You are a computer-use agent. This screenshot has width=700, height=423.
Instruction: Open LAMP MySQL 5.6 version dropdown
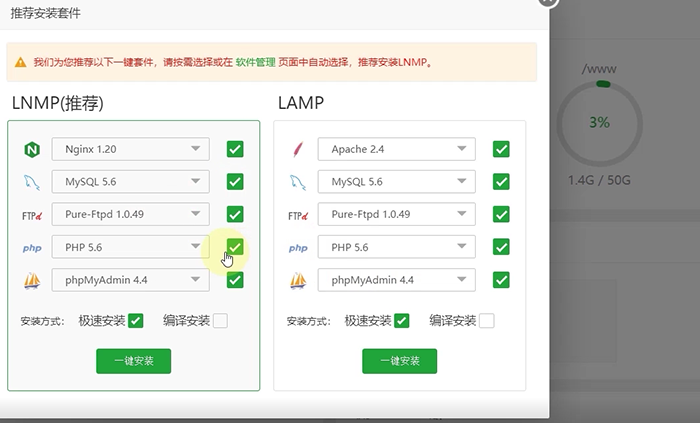point(396,182)
